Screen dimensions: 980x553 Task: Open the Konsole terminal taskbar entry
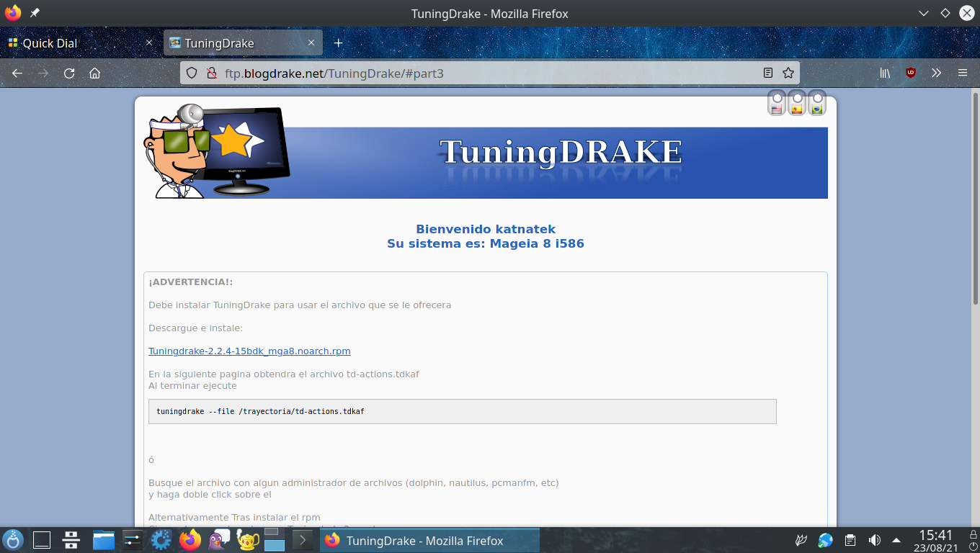tap(304, 540)
